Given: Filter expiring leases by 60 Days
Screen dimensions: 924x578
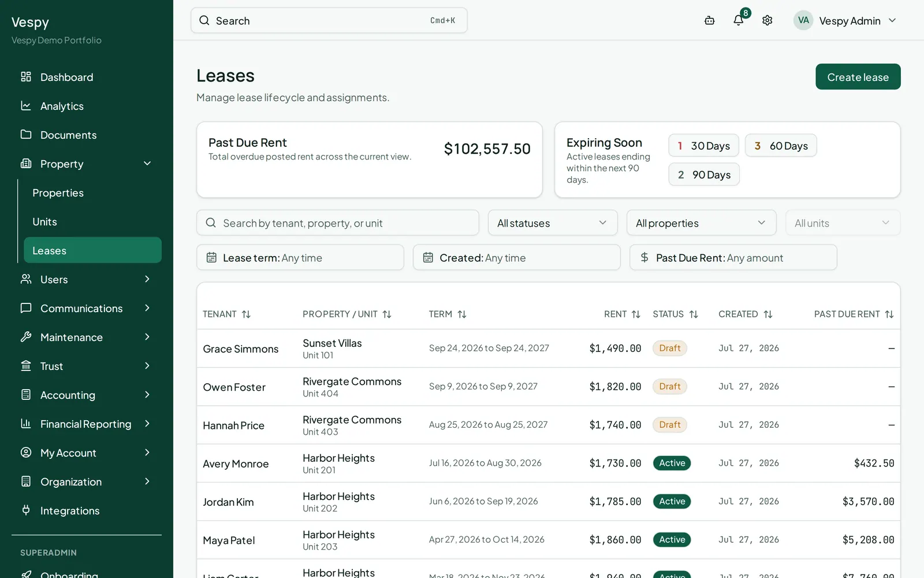Looking at the screenshot, I should point(781,146).
